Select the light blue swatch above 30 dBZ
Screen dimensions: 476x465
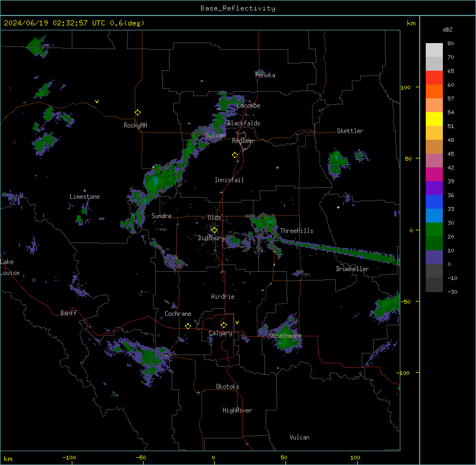pos(434,216)
